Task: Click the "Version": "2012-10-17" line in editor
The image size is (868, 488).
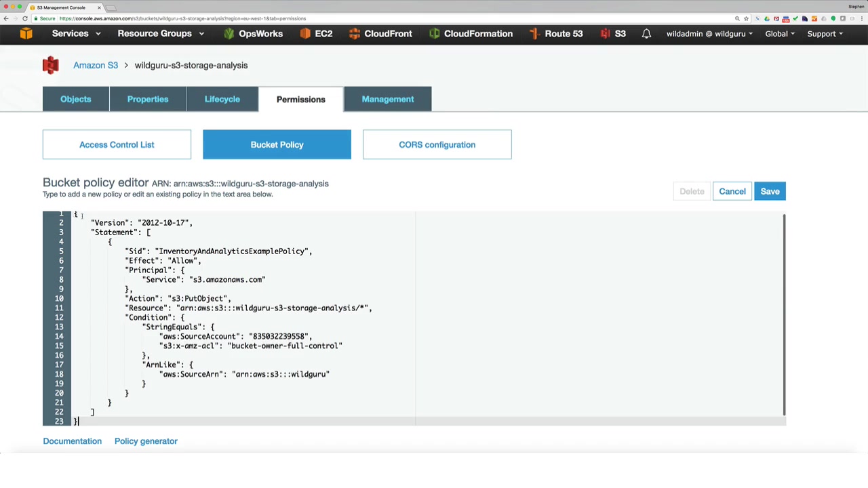Action: pyautogui.click(x=142, y=222)
